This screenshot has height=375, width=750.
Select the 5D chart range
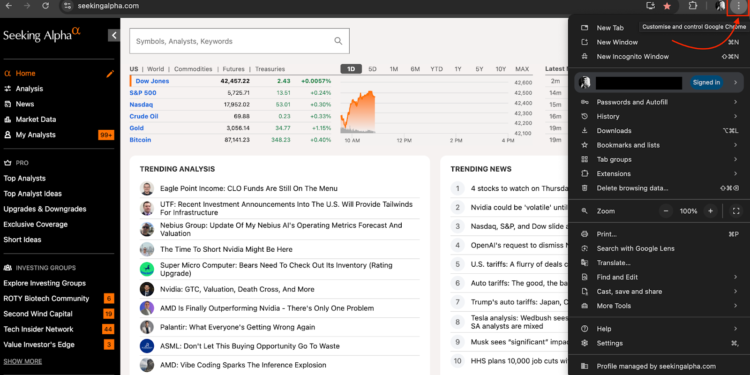372,69
